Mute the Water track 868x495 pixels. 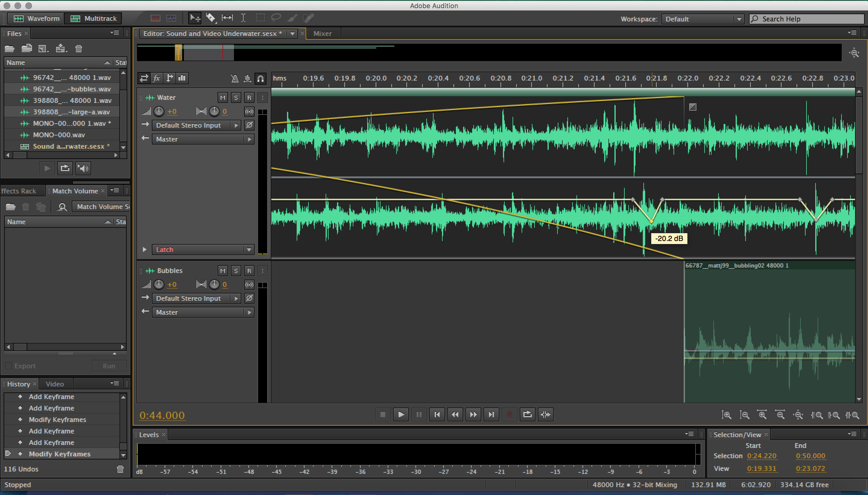223,98
